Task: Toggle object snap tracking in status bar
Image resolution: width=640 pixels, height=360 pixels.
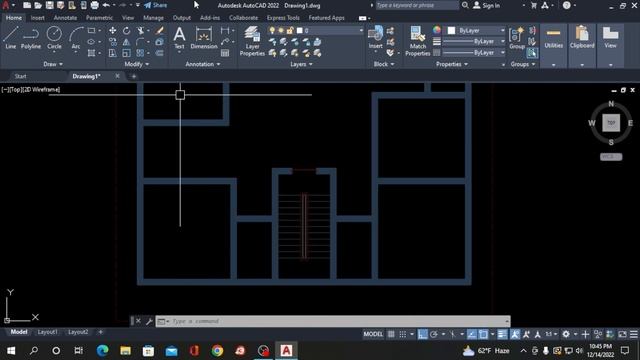Action: pos(472,334)
